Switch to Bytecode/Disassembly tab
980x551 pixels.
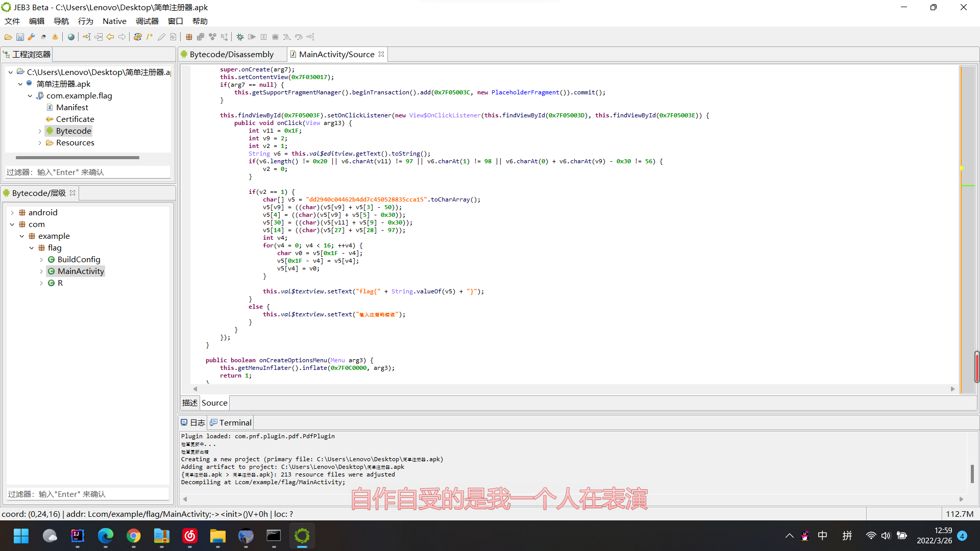tap(231, 54)
